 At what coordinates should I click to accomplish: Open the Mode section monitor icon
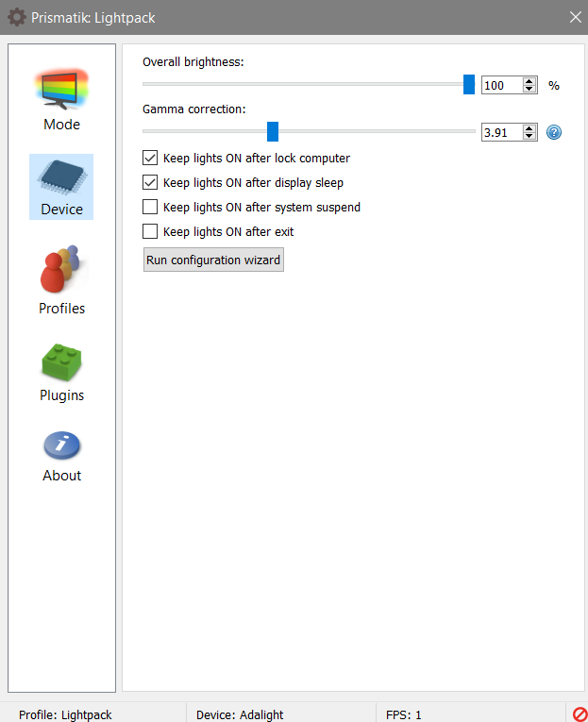click(61, 90)
